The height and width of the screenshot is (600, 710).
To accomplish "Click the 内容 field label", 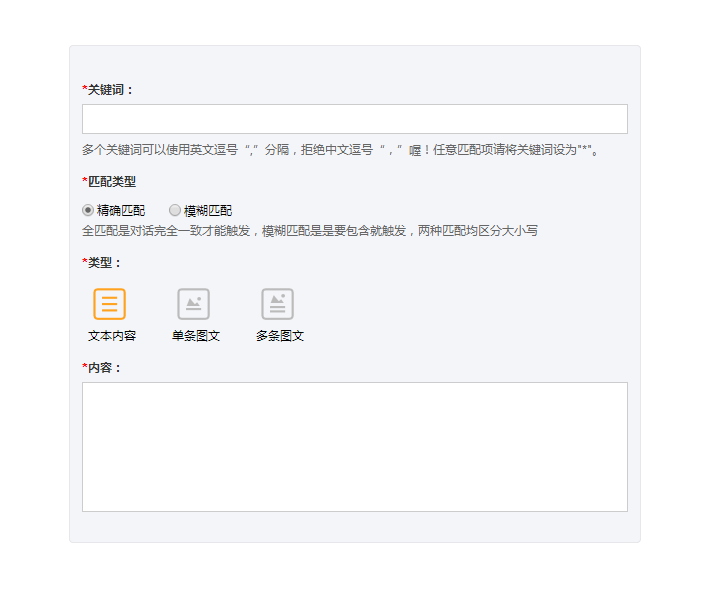I will pos(104,368).
